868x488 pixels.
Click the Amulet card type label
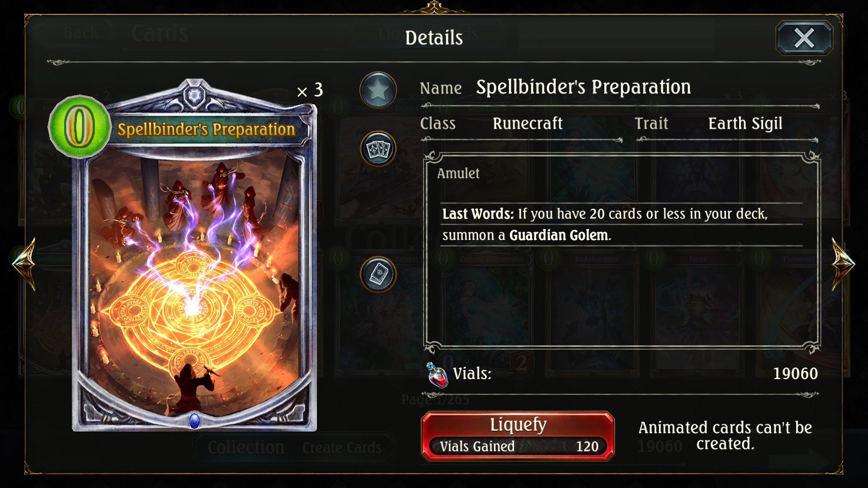458,174
